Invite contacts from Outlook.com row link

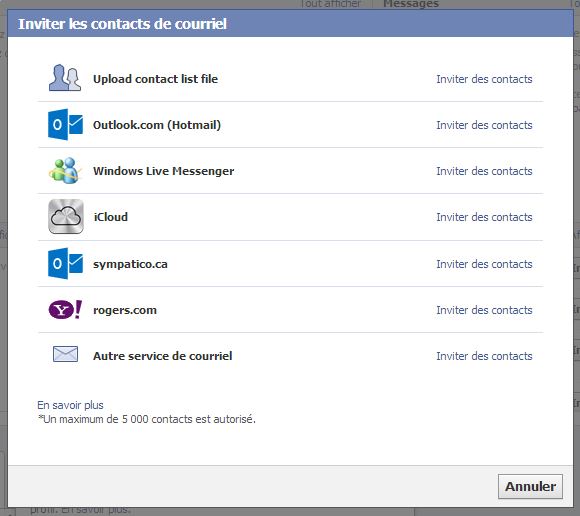[484, 125]
